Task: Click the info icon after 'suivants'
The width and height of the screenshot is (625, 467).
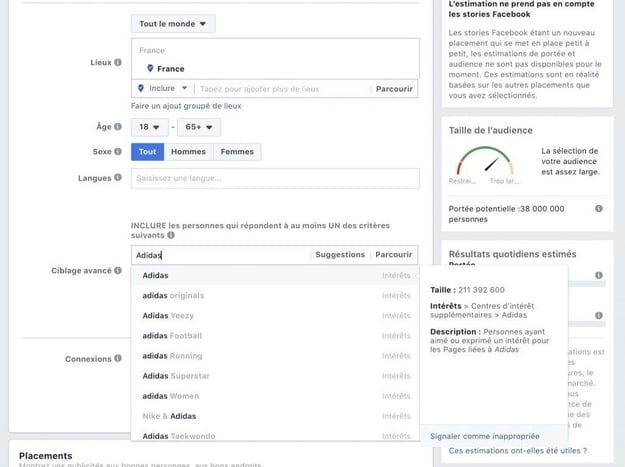Action: click(171, 235)
